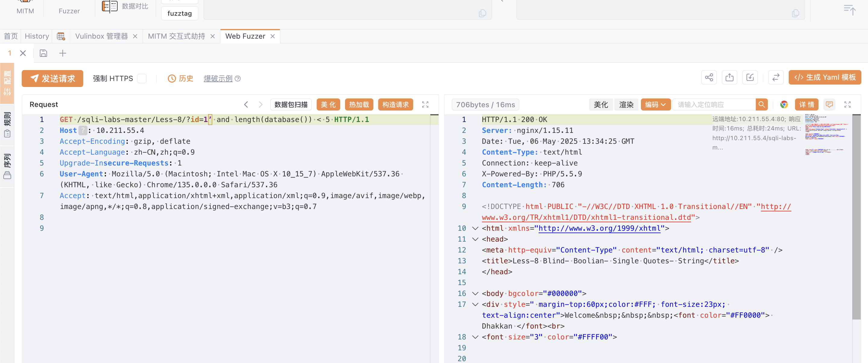
Task: Collapse the html element on line 10
Action: tap(475, 228)
